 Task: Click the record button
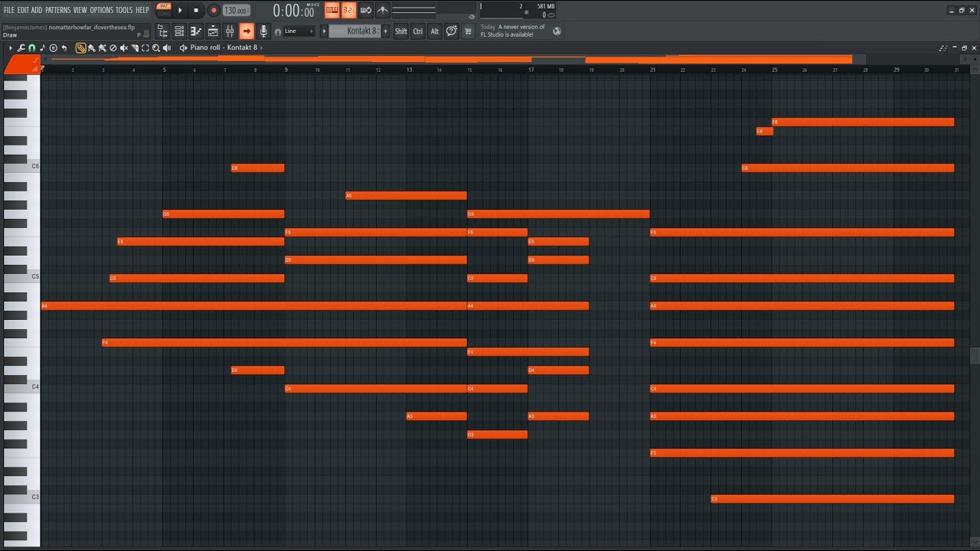[214, 10]
